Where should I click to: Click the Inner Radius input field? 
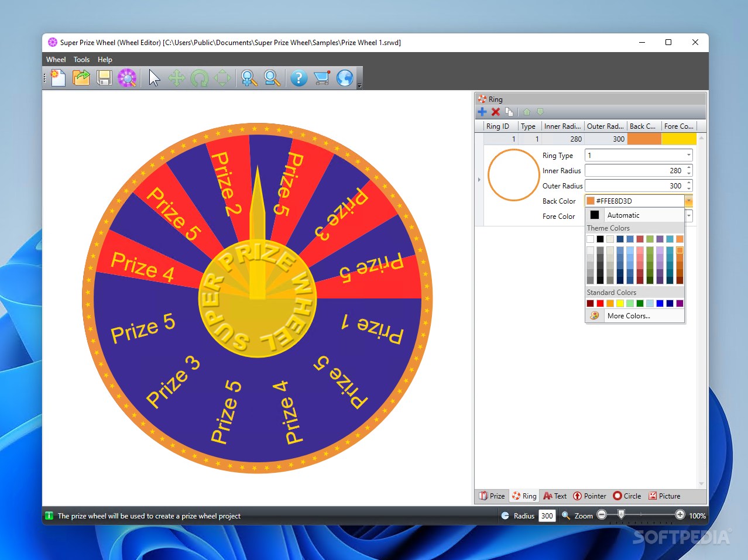click(634, 171)
